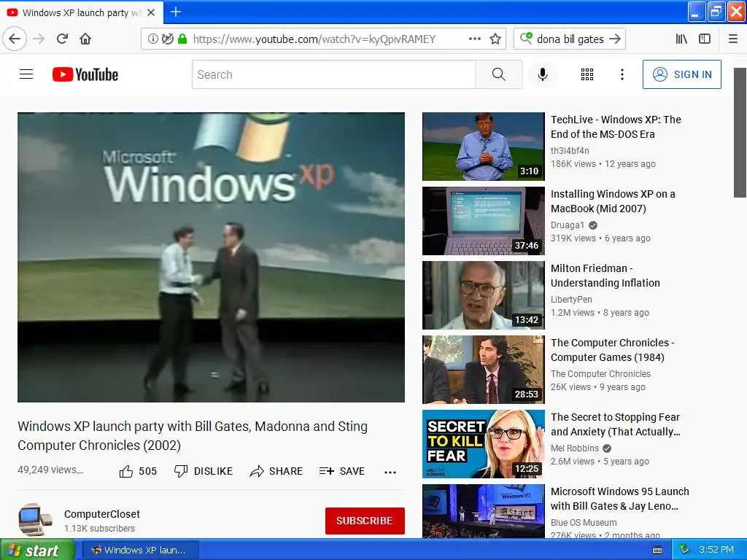The width and height of the screenshot is (747, 560).
Task: Click the SIGN IN button
Action: click(682, 74)
